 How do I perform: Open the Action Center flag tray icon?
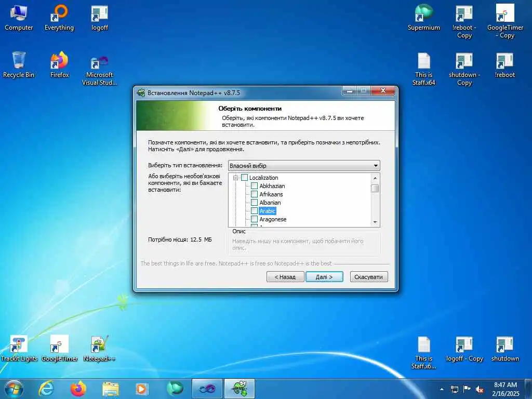[467, 389]
